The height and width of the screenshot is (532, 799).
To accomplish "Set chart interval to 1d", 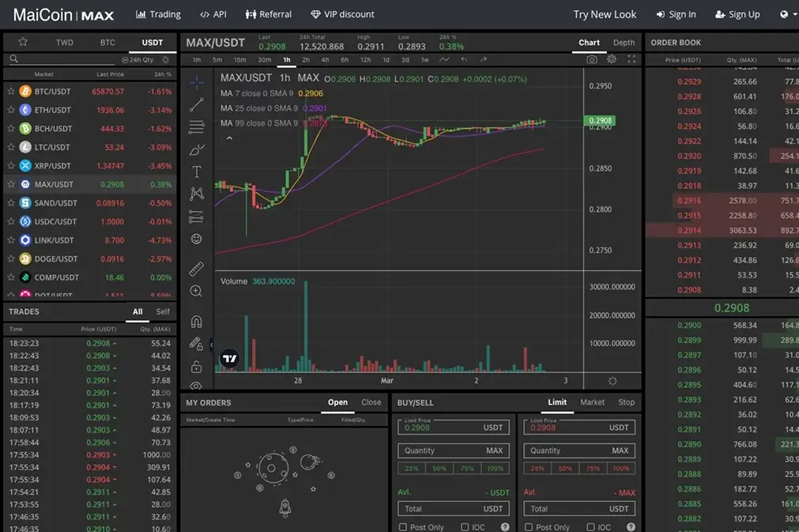I will (x=386, y=59).
